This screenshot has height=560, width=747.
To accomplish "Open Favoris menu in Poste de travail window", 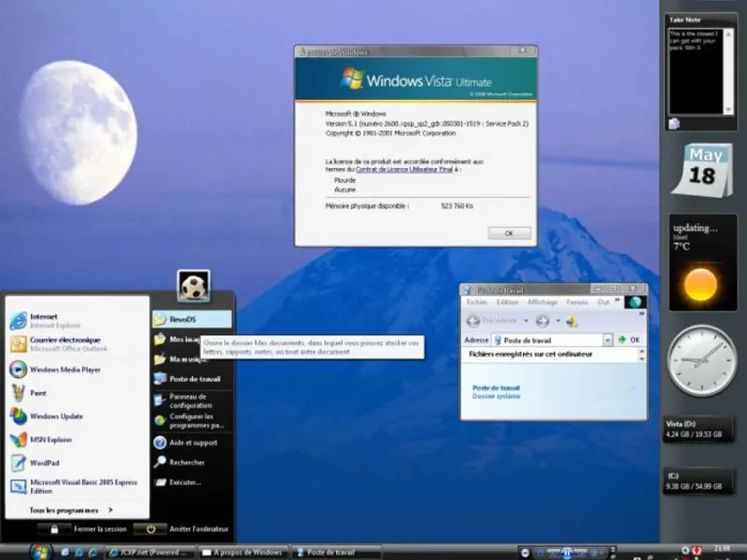I will tap(577, 301).
